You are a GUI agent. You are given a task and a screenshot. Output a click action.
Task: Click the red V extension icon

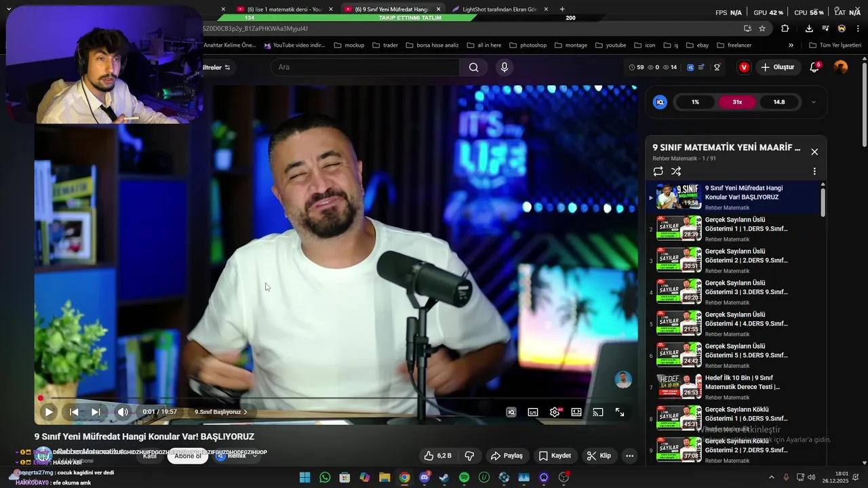(x=744, y=67)
